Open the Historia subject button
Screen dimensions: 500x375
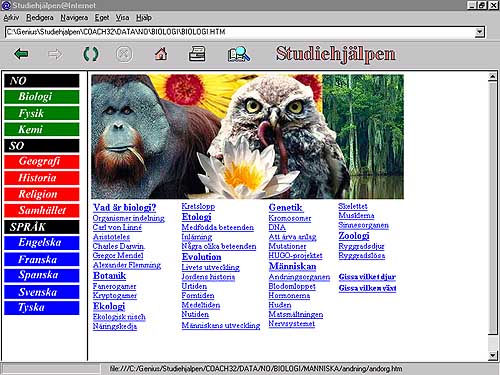pyautogui.click(x=42, y=178)
